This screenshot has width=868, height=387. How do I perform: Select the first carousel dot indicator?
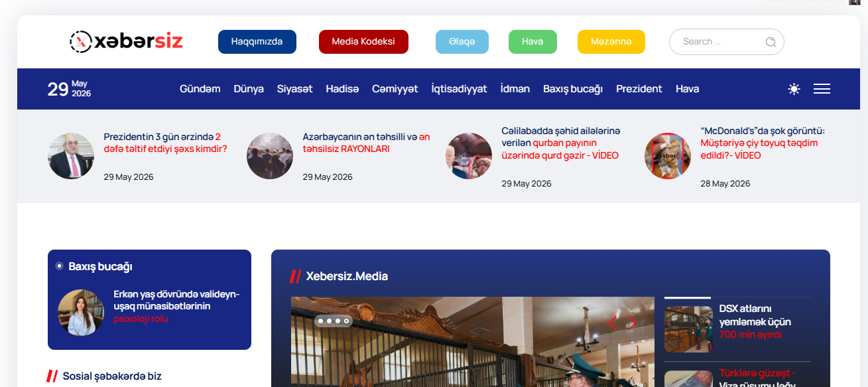coord(320,321)
